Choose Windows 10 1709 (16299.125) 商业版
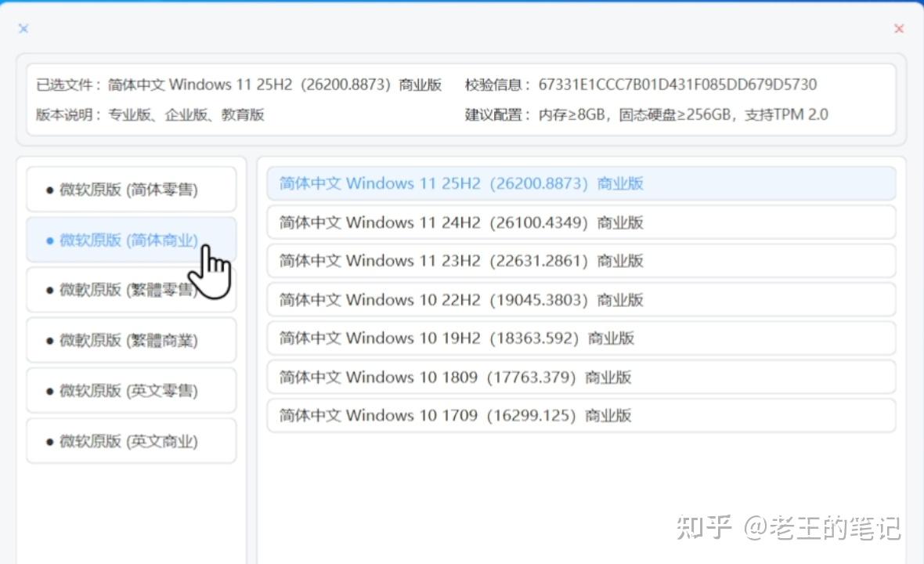Image resolution: width=924 pixels, height=564 pixels. click(581, 415)
